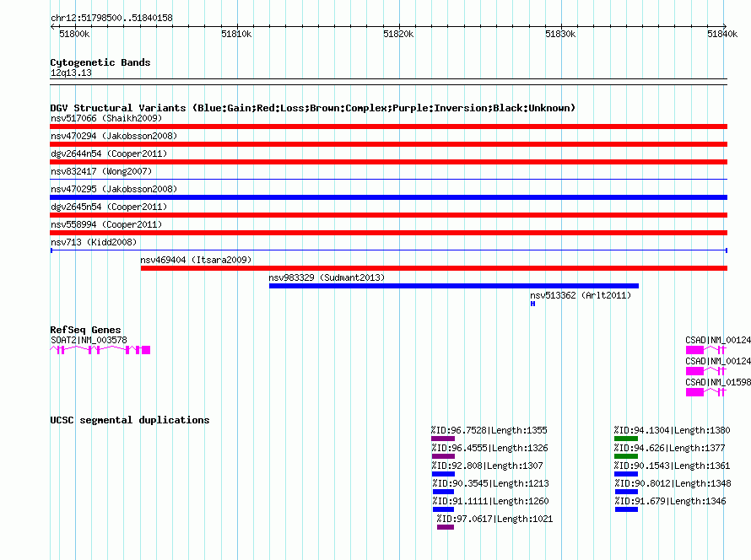Image resolution: width=751 pixels, height=560 pixels.
Task: Click the Cytogenetic Bands track title
Action: (100, 62)
